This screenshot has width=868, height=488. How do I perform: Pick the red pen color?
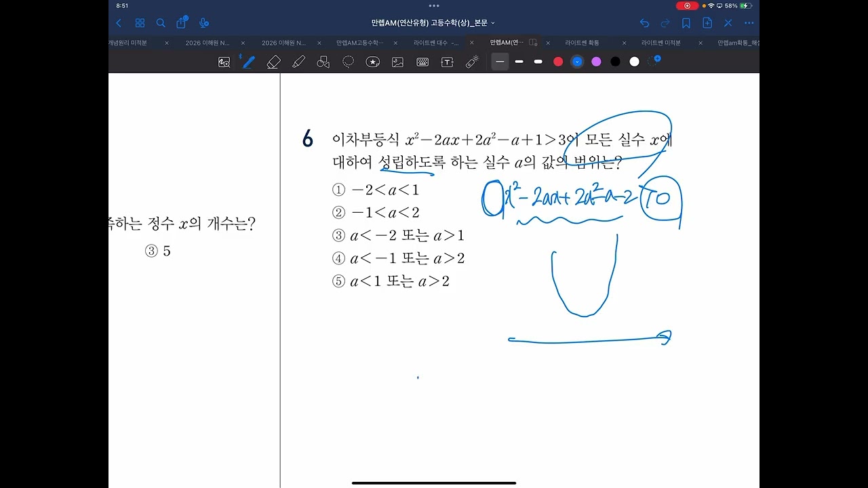tap(558, 62)
